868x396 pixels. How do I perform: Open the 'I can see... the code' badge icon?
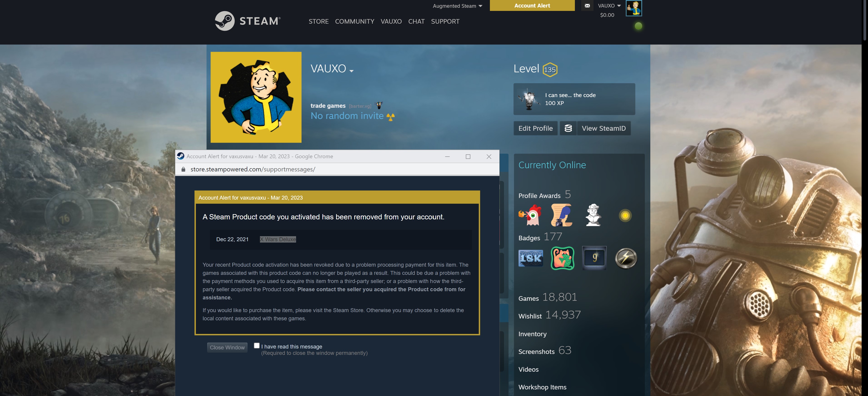click(529, 99)
